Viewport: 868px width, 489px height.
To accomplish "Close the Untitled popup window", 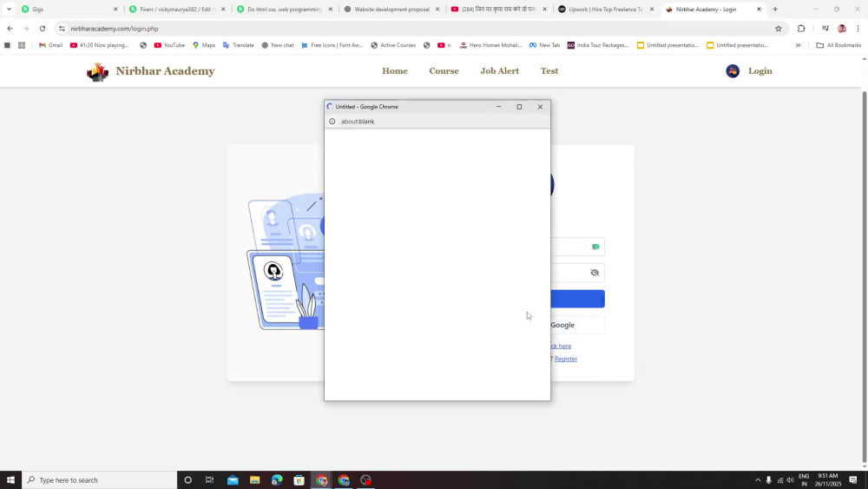I will coord(540,107).
